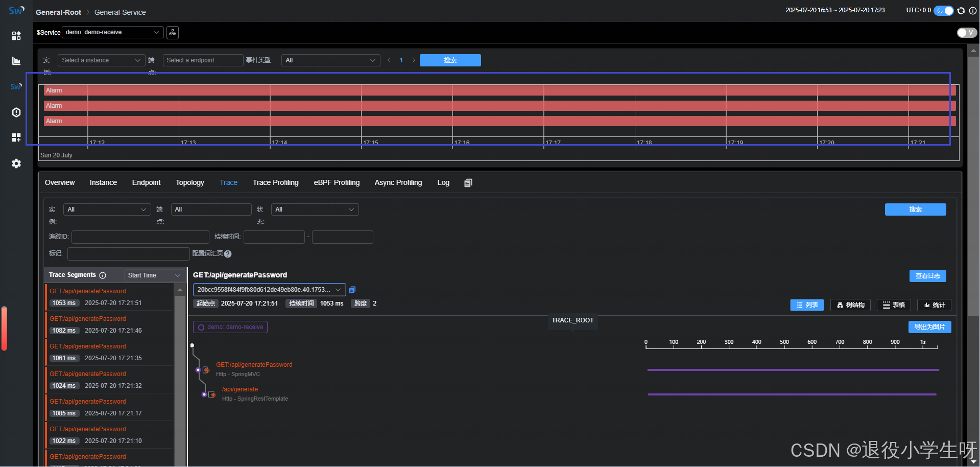Click the /api/generate span icon
The height and width of the screenshot is (467, 980).
pos(212,394)
